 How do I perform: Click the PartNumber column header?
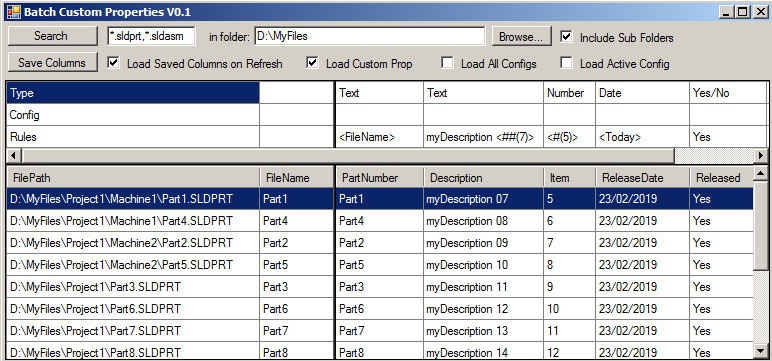coord(379,177)
